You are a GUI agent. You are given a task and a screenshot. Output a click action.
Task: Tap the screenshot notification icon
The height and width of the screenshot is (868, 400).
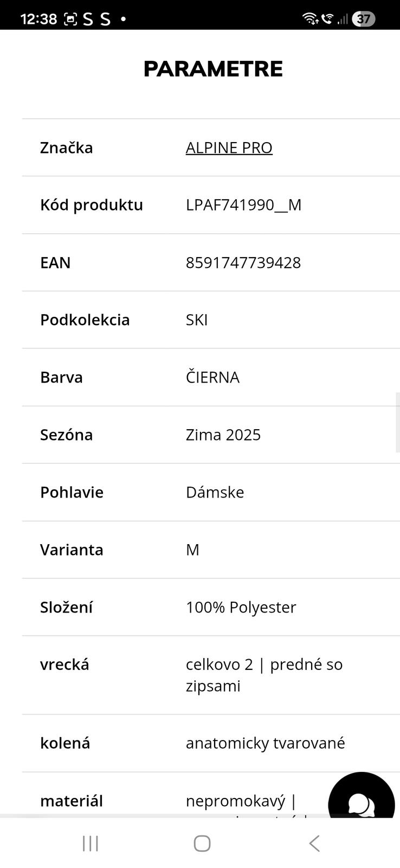70,19
